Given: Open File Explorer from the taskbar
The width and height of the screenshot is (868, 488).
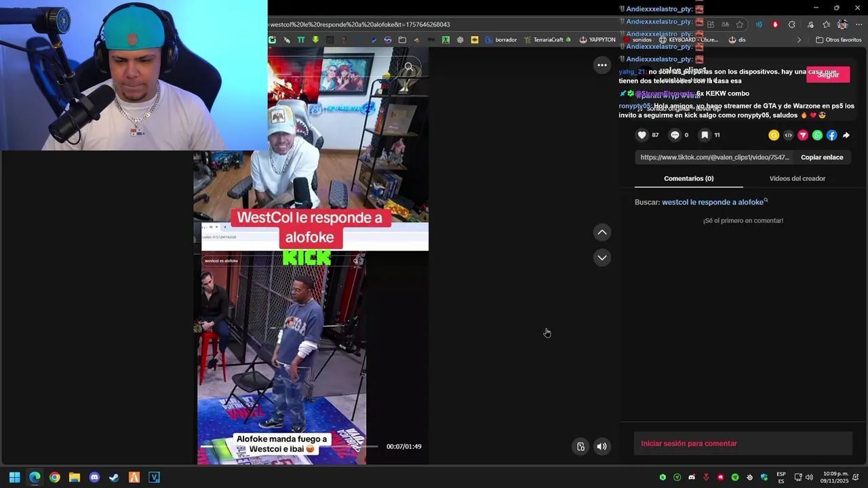Looking at the screenshot, I should 75,477.
